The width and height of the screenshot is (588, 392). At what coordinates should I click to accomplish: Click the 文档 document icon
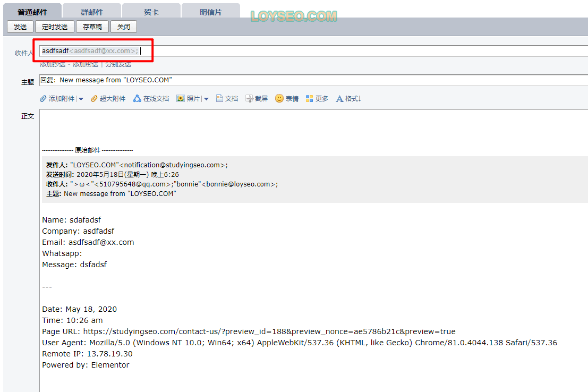click(219, 99)
